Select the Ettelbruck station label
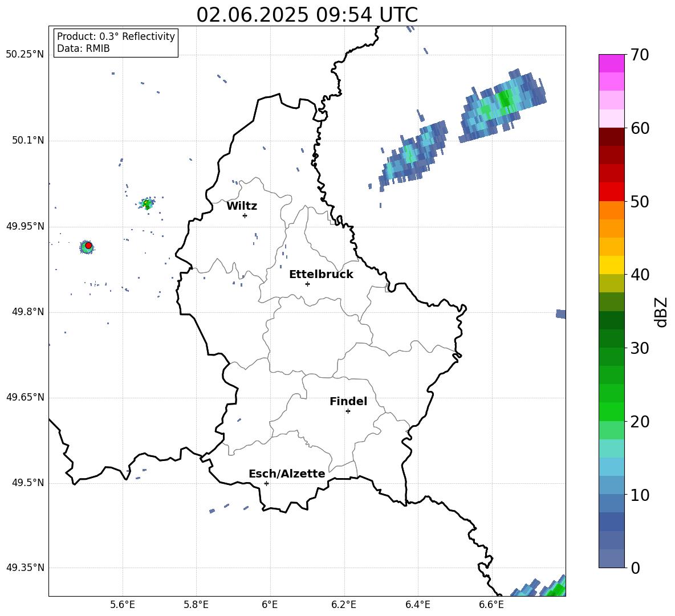The width and height of the screenshot is (675, 616). coord(321,275)
